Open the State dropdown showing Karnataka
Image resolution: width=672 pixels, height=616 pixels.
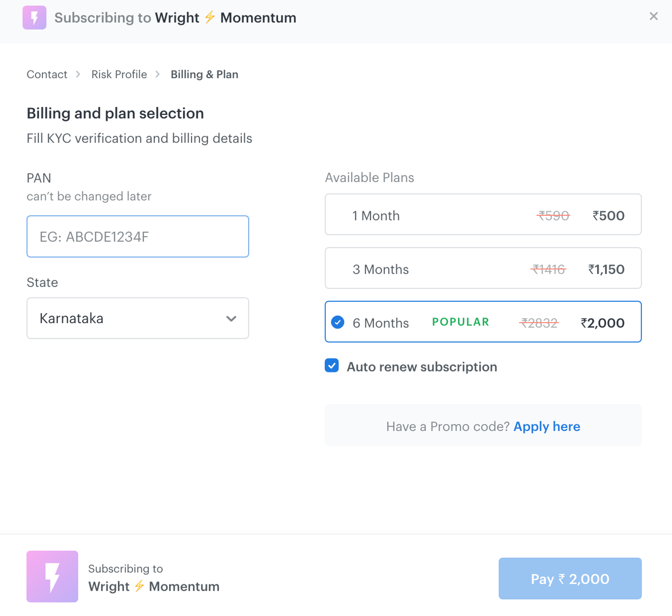click(x=138, y=318)
